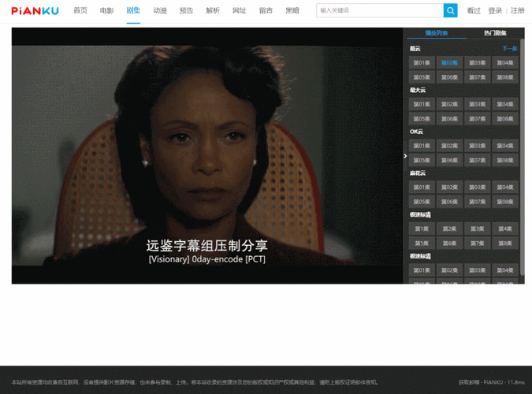Play 第07集 from the OK云 source
532x394 pixels.
[478, 160]
